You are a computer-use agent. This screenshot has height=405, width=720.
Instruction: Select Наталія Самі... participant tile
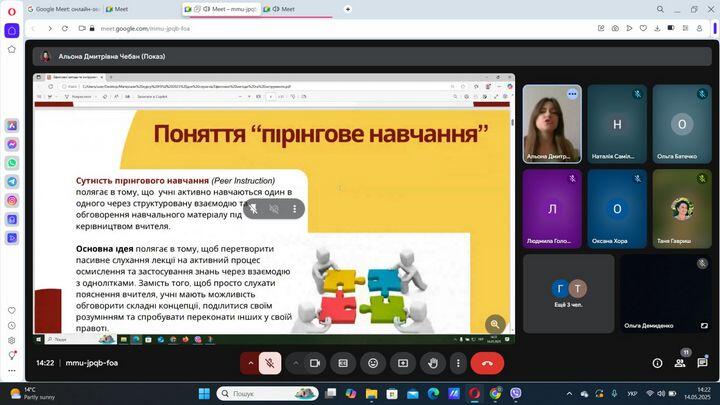click(x=617, y=124)
